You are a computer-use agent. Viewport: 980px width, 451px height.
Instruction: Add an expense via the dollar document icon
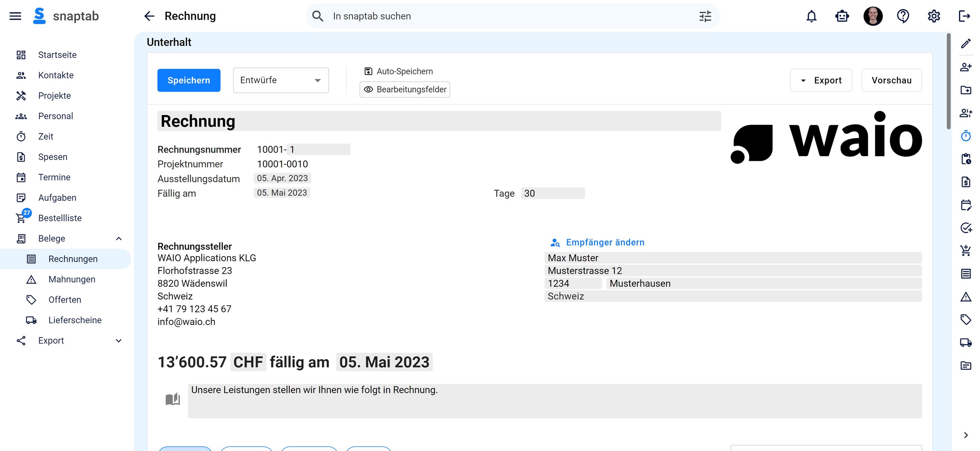coord(966,182)
